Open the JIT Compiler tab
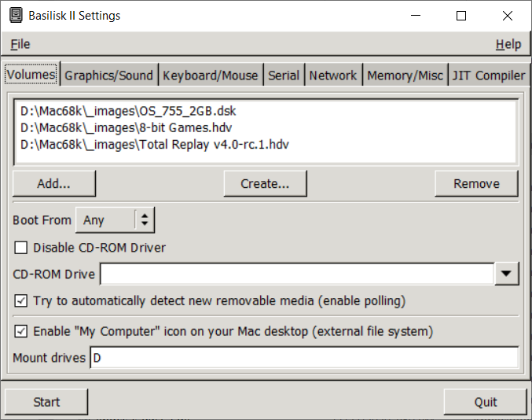 (489, 76)
